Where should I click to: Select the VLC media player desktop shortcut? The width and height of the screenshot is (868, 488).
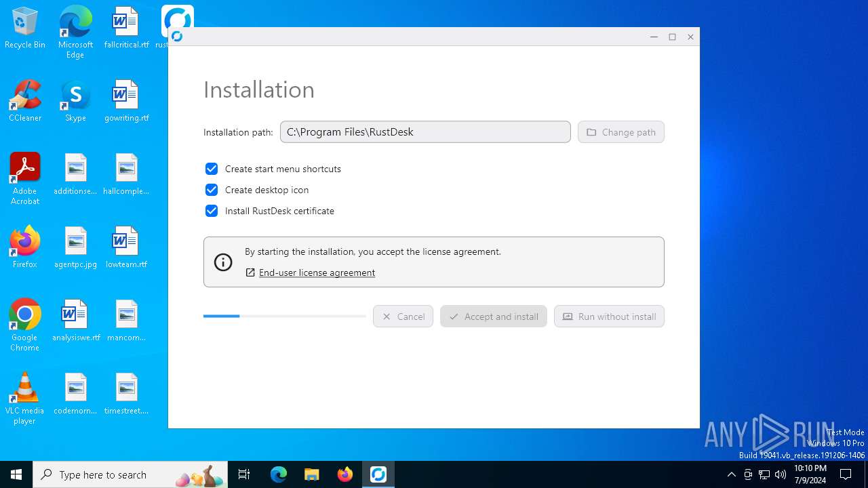[x=25, y=399]
